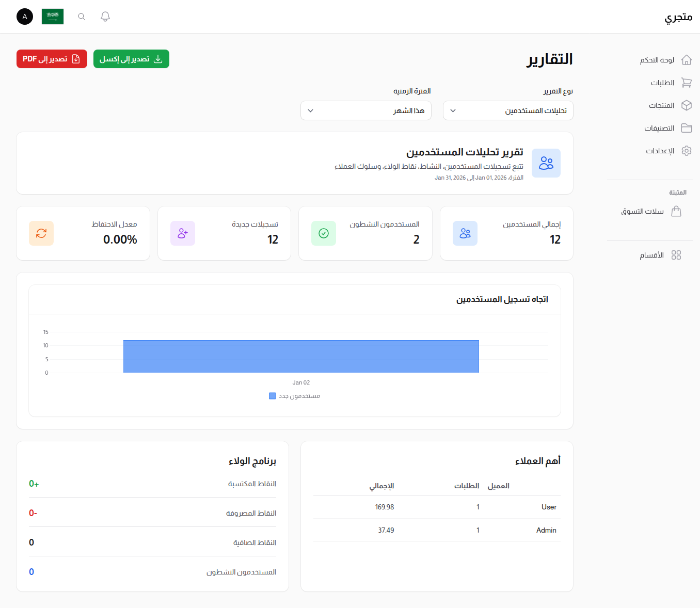The width and height of the screenshot is (700, 608).
Task: Open products using the box icon
Action: [687, 105]
